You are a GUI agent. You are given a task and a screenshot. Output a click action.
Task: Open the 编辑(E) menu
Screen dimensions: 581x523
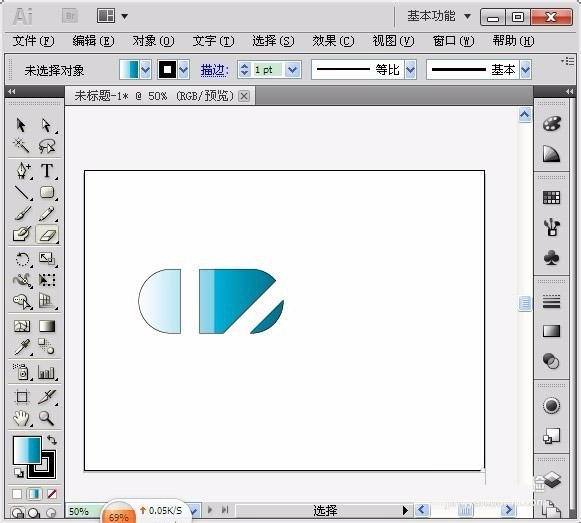(x=93, y=41)
